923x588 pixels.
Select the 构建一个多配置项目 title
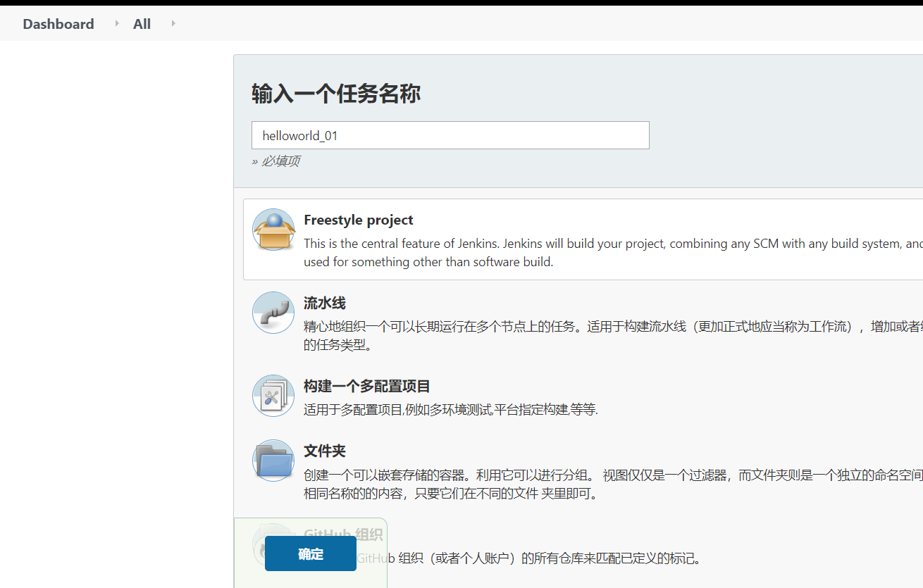tap(367, 387)
